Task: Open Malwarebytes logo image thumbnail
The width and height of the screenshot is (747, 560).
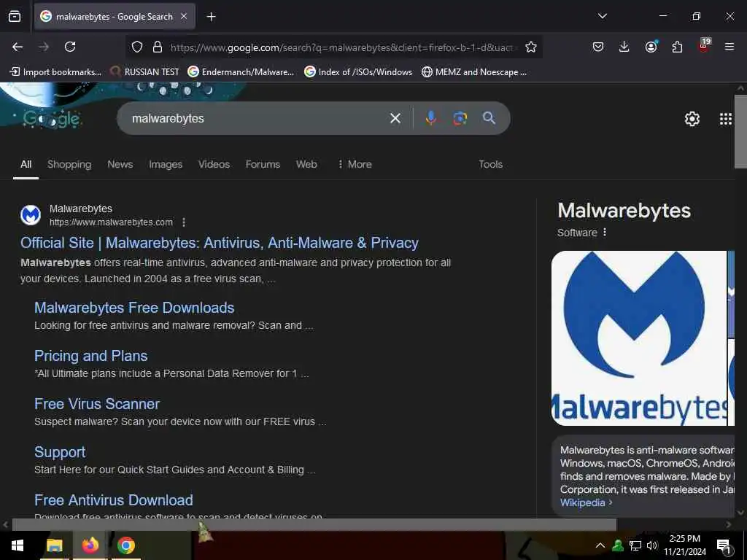Action: pos(639,338)
